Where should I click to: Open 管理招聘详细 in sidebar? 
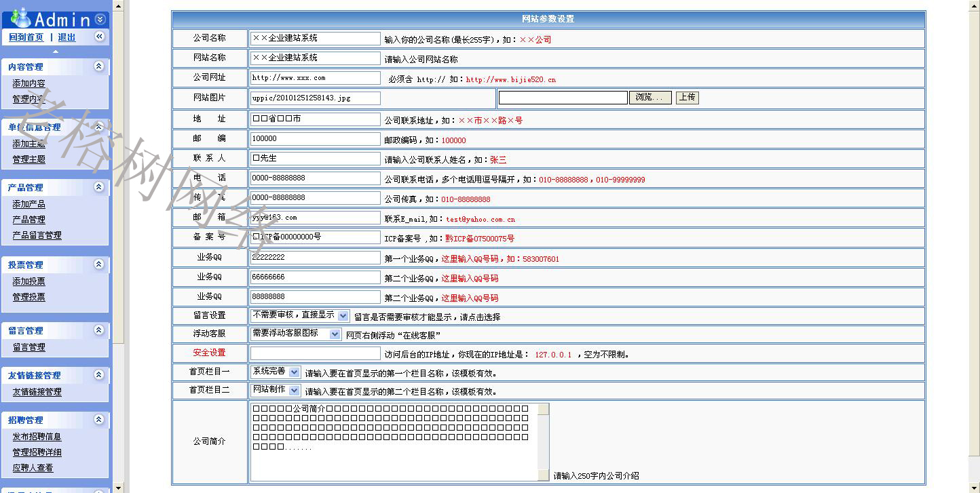click(x=37, y=452)
